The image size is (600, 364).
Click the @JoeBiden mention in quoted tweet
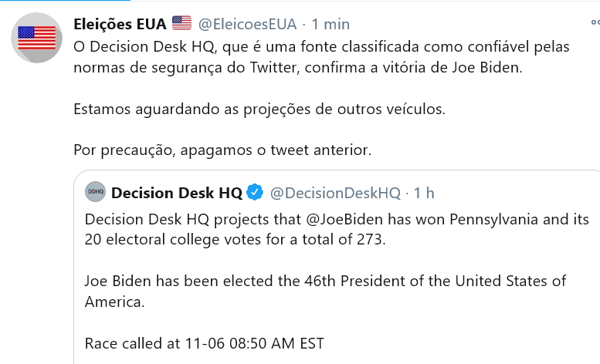(344, 219)
